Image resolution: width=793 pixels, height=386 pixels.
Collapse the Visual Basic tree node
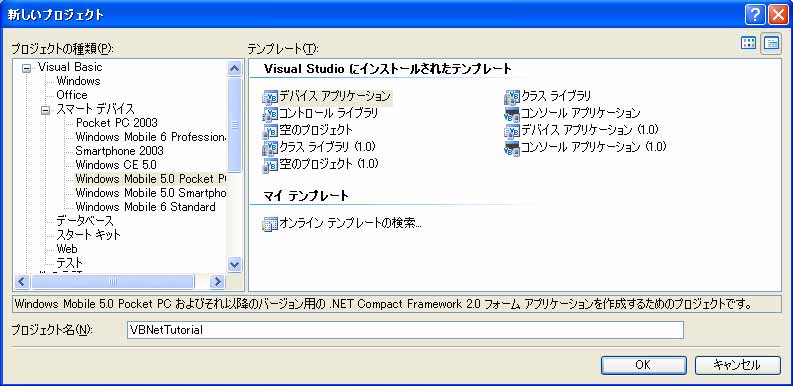(x=26, y=68)
